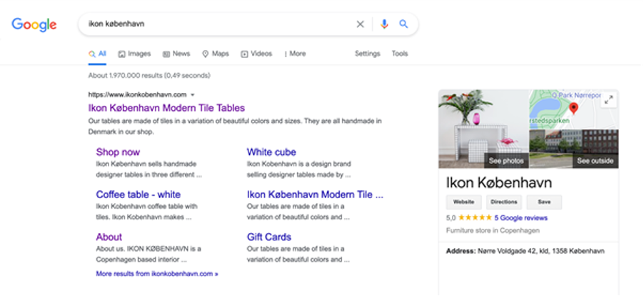The height and width of the screenshot is (296, 644).
Task: Open search Settings
Action: point(368,54)
